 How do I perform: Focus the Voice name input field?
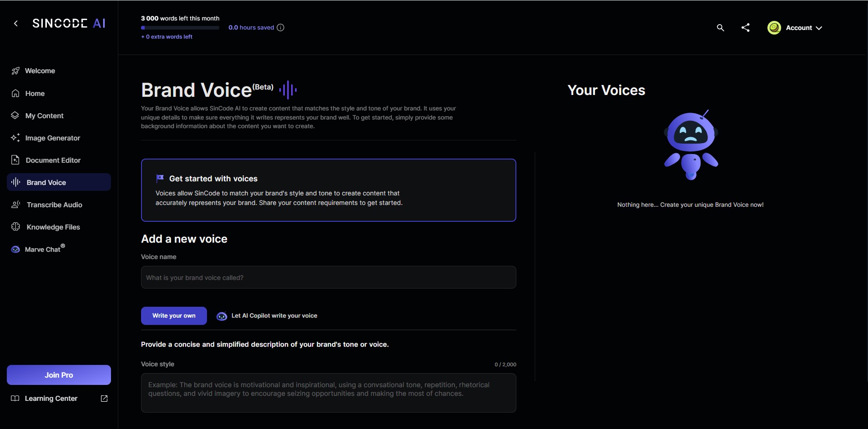click(x=328, y=277)
